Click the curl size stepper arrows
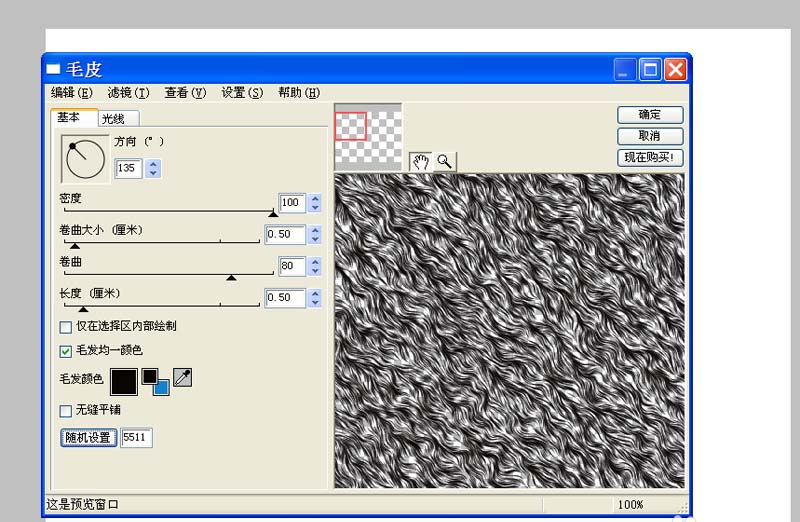The width and height of the screenshot is (800, 522). [315, 235]
